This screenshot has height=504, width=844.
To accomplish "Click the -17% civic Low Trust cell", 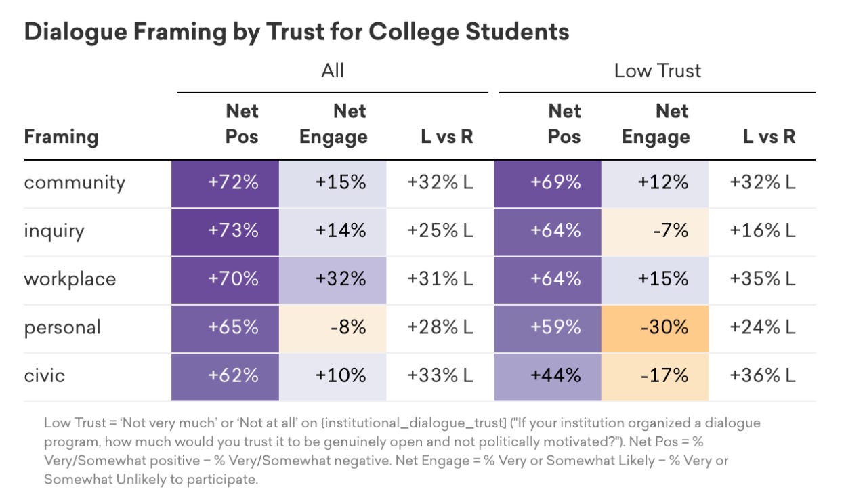I will (x=654, y=375).
